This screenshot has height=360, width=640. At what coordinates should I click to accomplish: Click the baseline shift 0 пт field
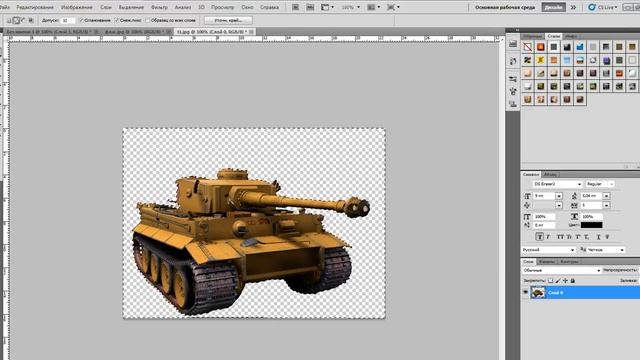point(544,225)
